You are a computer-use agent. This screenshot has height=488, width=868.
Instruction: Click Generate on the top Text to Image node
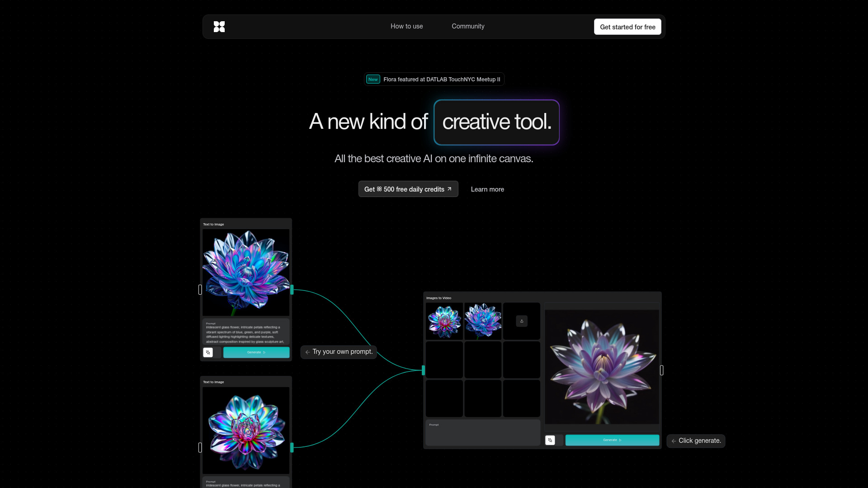[x=256, y=352]
